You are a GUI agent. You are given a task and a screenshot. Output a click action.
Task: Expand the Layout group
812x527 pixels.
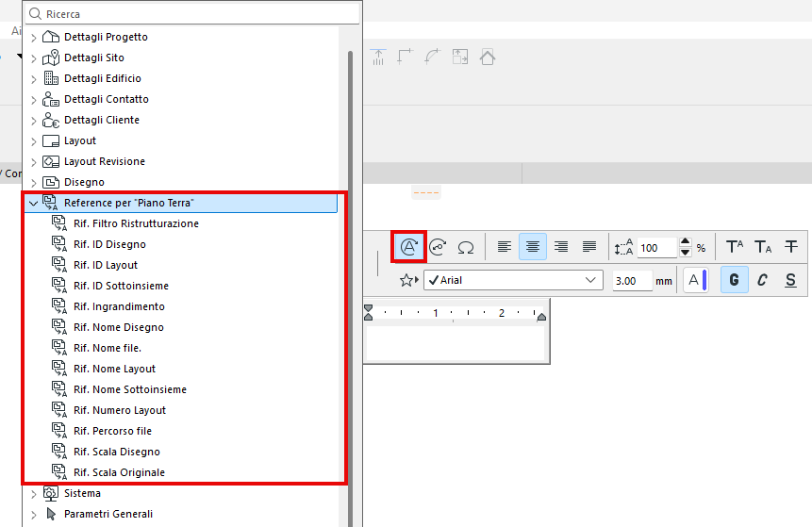[x=34, y=140]
